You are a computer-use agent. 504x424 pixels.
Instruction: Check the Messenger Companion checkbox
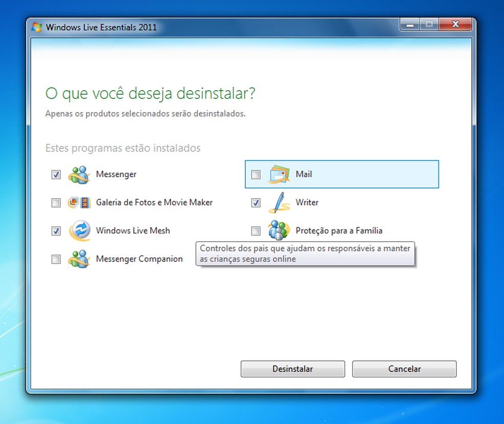(x=56, y=259)
